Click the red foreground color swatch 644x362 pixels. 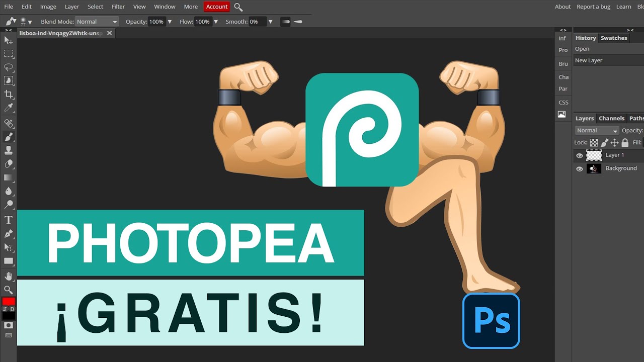tap(9, 302)
